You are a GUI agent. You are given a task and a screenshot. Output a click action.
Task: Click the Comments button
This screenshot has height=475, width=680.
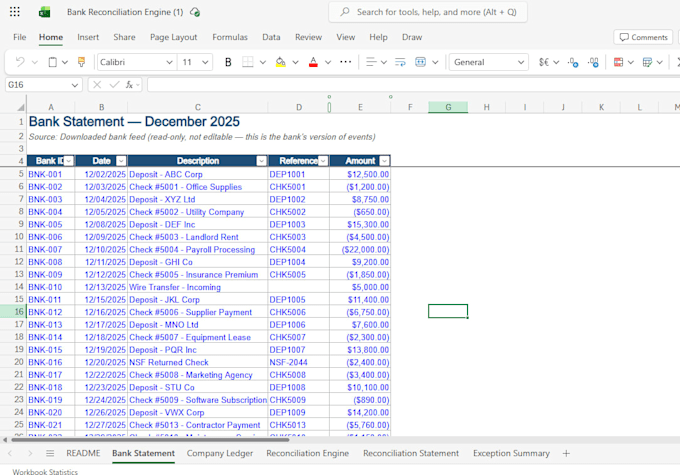click(643, 37)
